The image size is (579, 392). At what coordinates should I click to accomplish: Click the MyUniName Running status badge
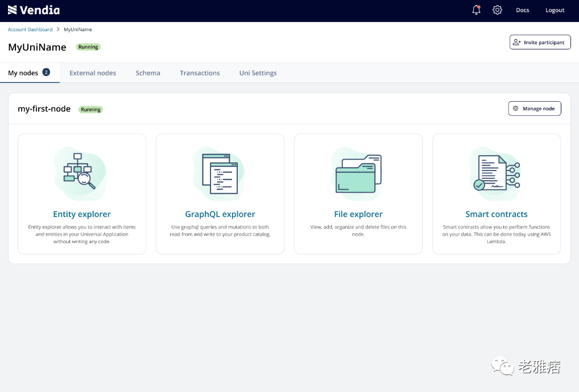(88, 47)
